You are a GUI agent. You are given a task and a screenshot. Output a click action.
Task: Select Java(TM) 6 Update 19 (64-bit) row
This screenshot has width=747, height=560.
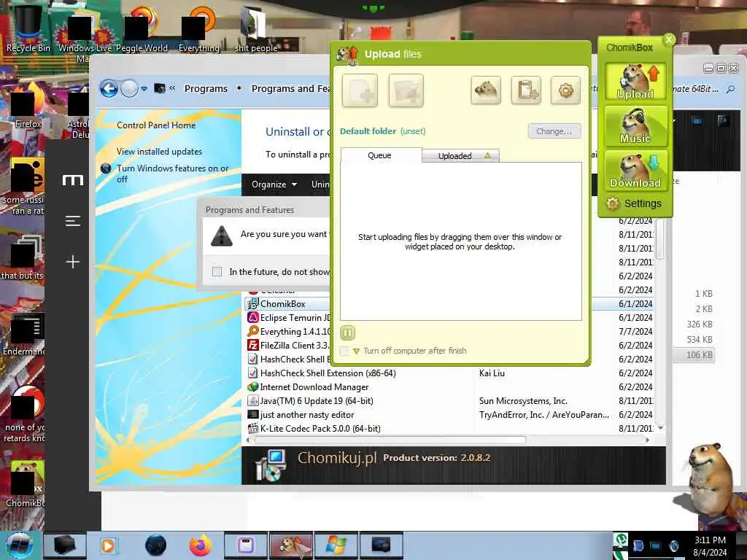point(450,400)
